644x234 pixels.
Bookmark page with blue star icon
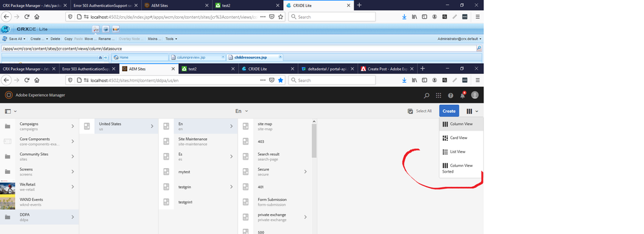tap(281, 80)
